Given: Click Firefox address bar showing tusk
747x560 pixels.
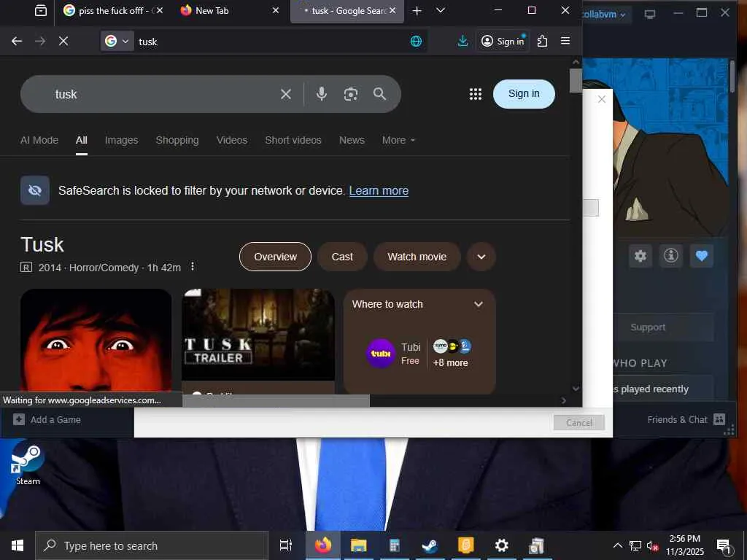Looking at the screenshot, I should coord(271,42).
